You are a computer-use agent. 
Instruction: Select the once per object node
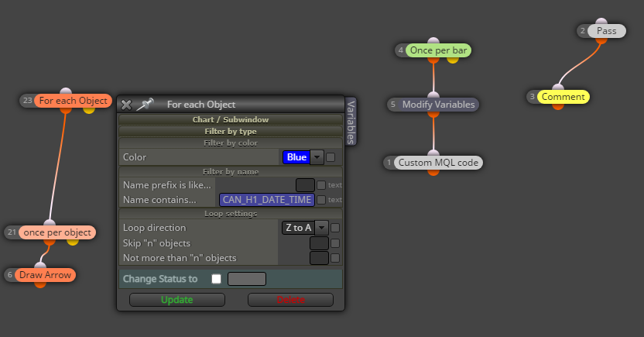click(x=57, y=232)
